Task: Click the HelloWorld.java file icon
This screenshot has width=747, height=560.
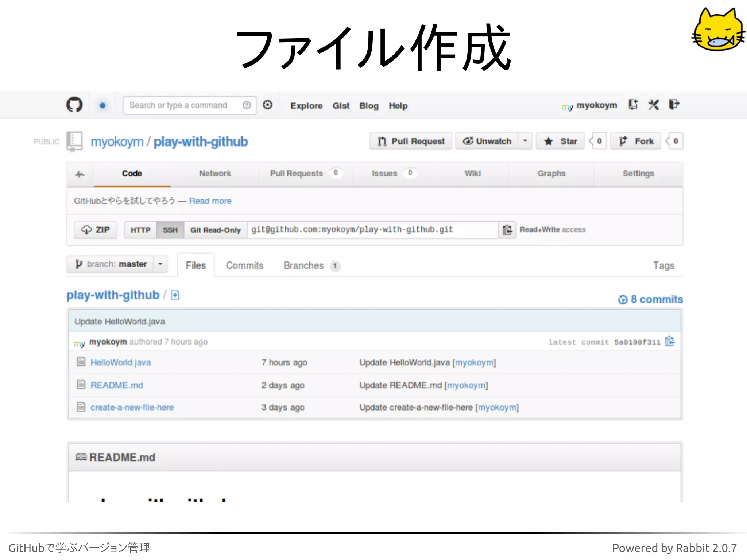Action: [81, 362]
